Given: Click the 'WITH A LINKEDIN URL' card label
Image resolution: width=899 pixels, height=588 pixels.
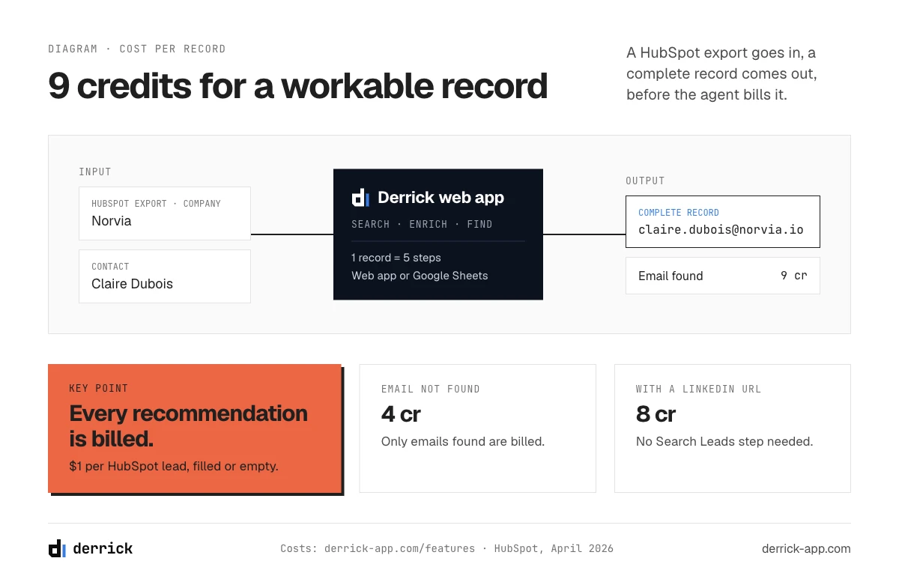Looking at the screenshot, I should click(698, 389).
